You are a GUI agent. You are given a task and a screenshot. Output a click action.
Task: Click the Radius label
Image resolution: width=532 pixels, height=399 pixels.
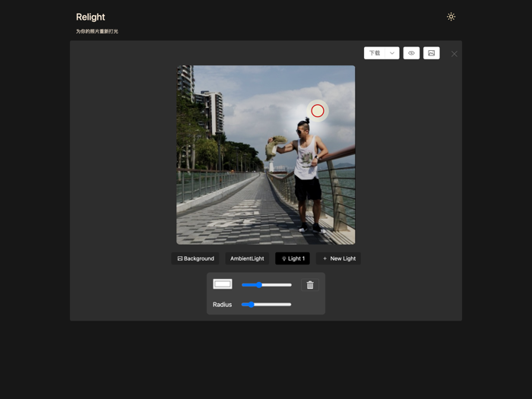pos(222,305)
